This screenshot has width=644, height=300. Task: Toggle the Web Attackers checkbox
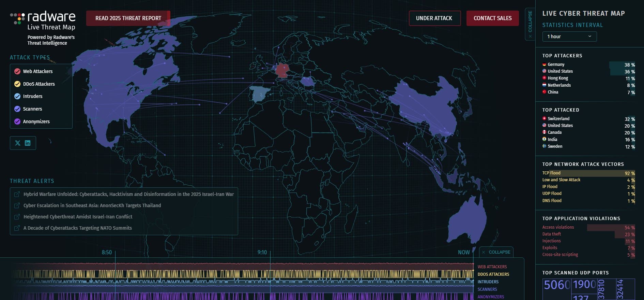(17, 71)
